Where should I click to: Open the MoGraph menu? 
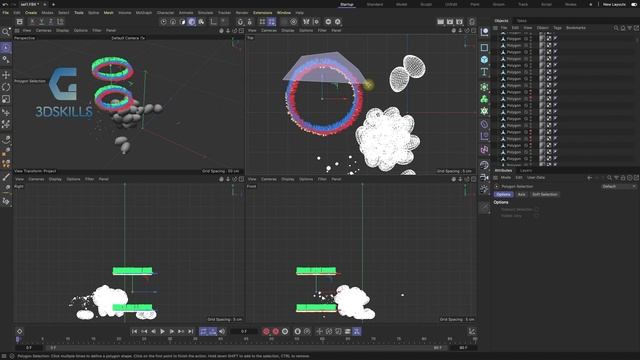pos(144,13)
